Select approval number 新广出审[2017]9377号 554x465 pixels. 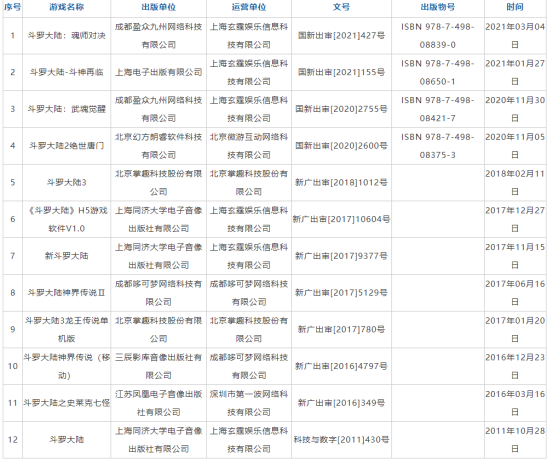coord(341,256)
